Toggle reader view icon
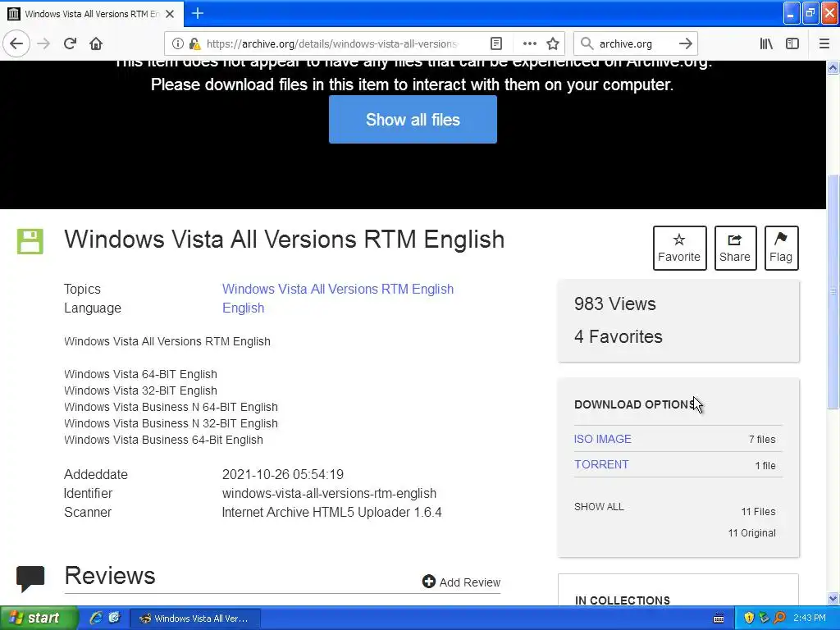 496,43
